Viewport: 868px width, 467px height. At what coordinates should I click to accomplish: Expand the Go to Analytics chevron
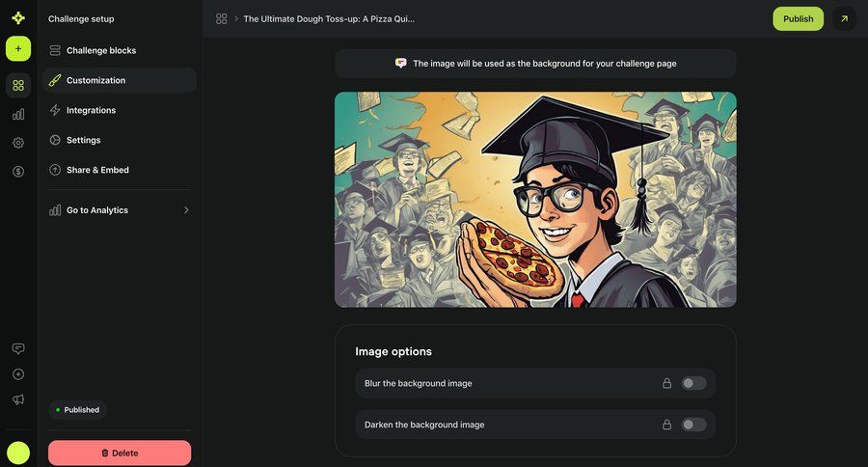point(186,210)
